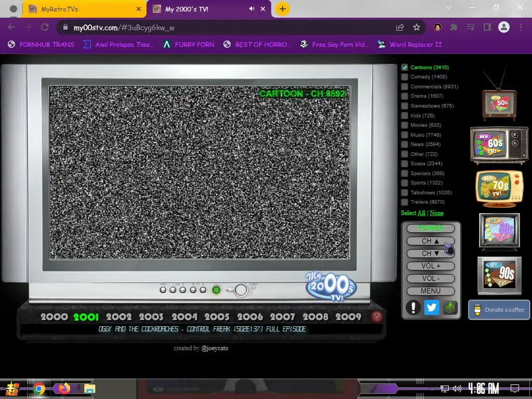
Task: Click the share page icon in address bar
Action: coord(400,28)
